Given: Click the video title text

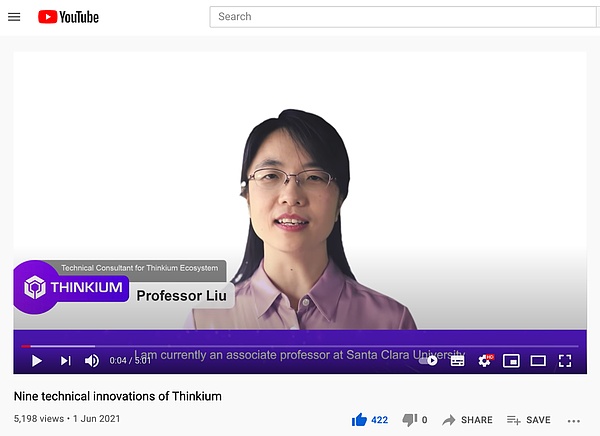Looking at the screenshot, I should click(118, 396).
